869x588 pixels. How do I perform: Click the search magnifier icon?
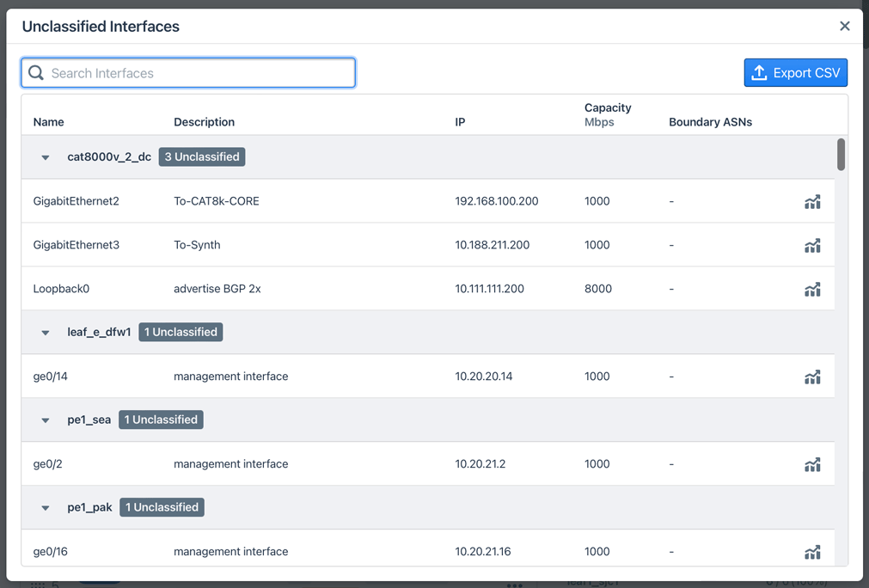35,72
